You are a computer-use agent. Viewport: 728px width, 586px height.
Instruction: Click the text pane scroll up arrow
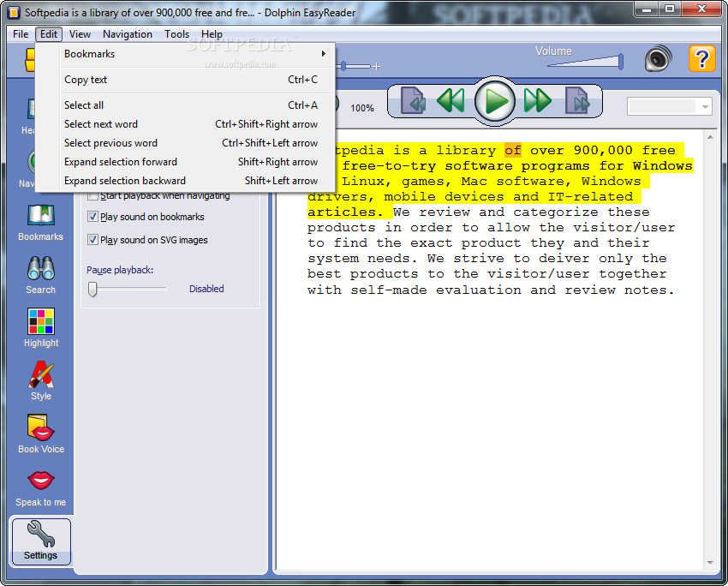[x=710, y=137]
